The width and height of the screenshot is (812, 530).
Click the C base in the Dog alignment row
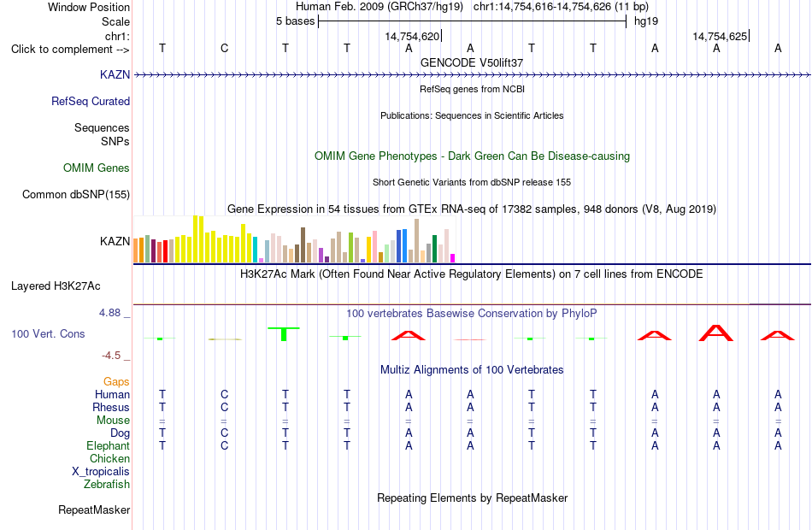coord(224,433)
